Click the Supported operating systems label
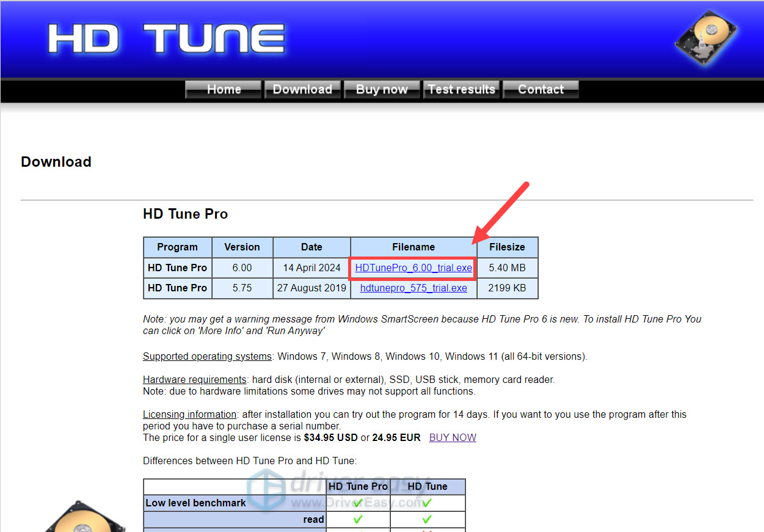This screenshot has height=532, width=764. point(207,356)
